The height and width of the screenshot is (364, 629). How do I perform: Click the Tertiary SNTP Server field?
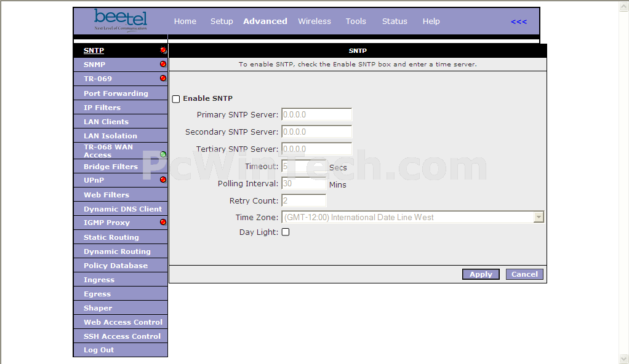tap(316, 149)
